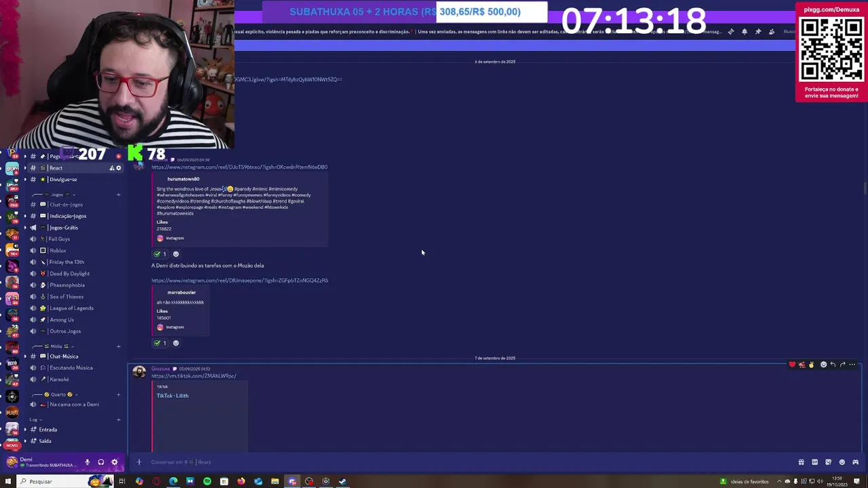Mute microphone in user panel

coord(87,462)
